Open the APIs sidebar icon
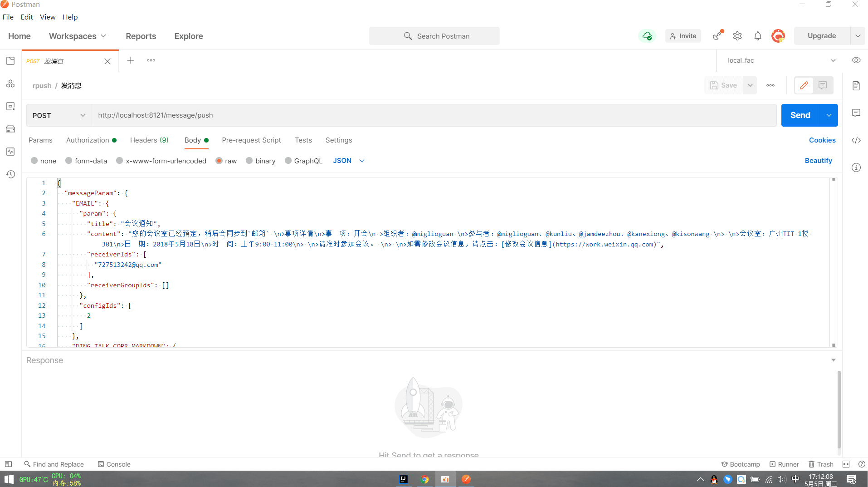The width and height of the screenshot is (868, 487). (x=10, y=84)
